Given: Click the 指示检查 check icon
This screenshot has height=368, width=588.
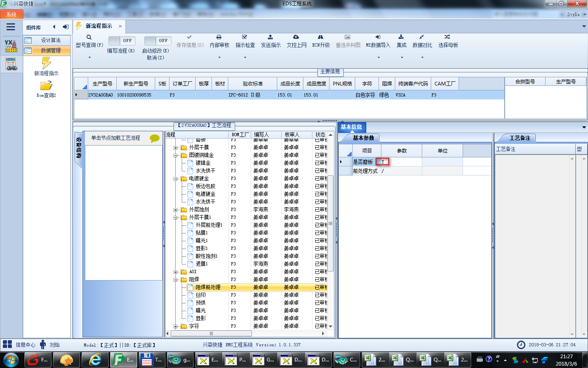Looking at the screenshot, I should pos(245,37).
